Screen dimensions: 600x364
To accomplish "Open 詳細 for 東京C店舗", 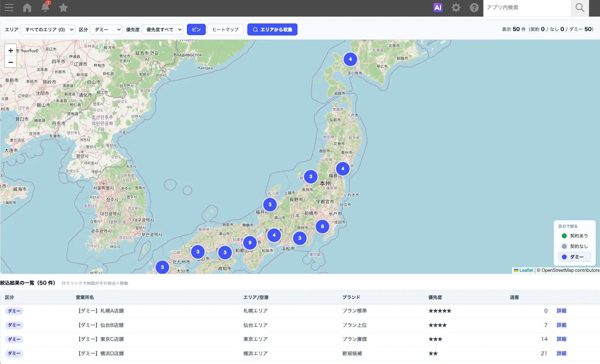I will pos(561,339).
